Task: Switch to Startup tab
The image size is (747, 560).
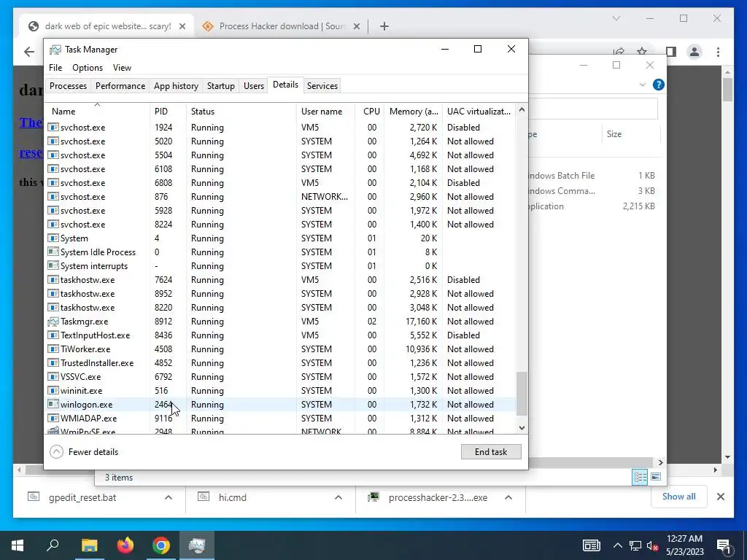Action: pos(220,86)
